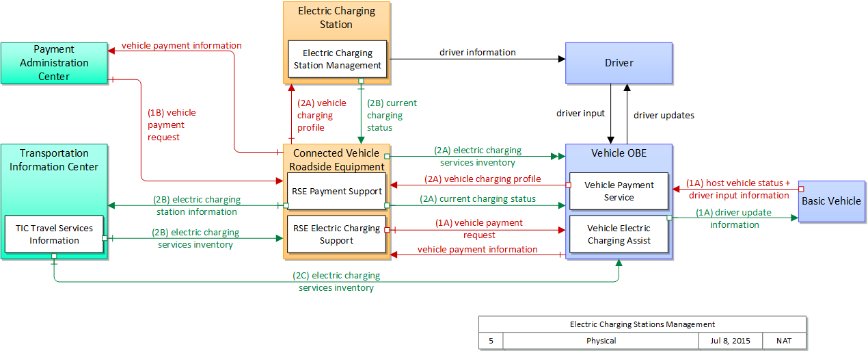This screenshot has width=868, height=351.
Task: Click the Vehicle Payment Service block
Action: pos(619,192)
